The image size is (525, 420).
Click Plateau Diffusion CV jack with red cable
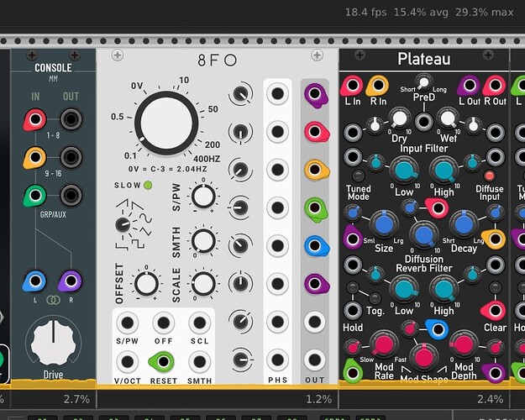[438, 208]
